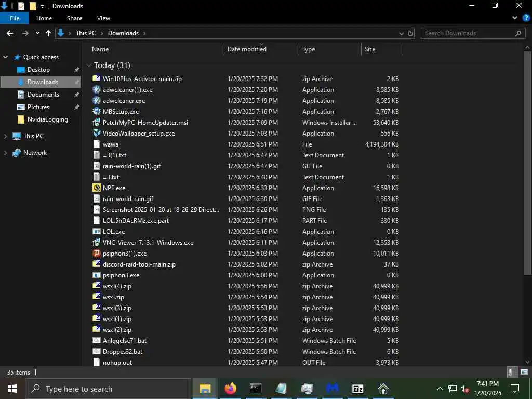This screenshot has height=399, width=532.
Task: Select the Anlggelse71.bat batch file icon
Action: (97, 340)
